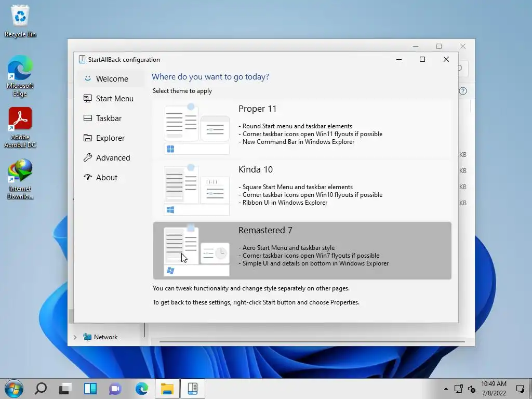532x399 pixels.
Task: Close the background Explorer window
Action: click(x=463, y=46)
